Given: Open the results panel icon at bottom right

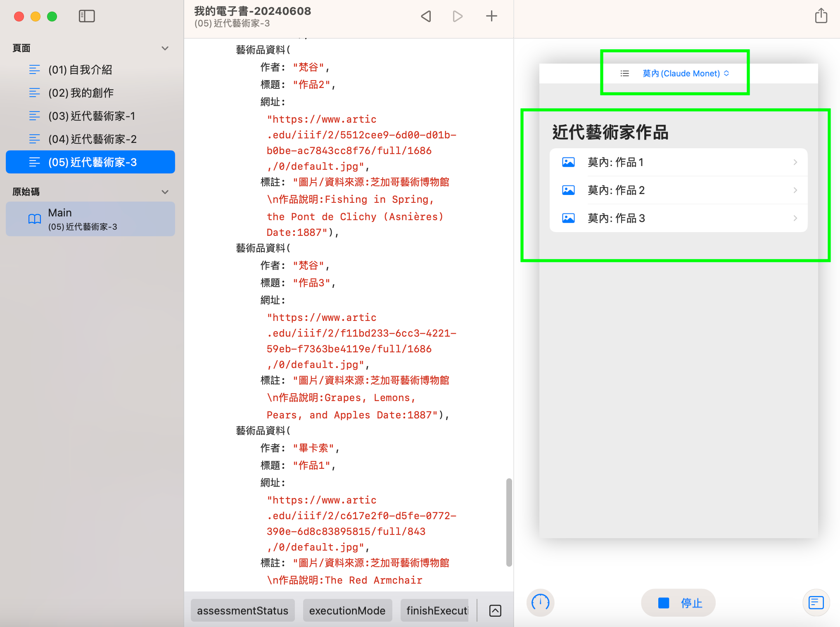Looking at the screenshot, I should pyautogui.click(x=816, y=603).
